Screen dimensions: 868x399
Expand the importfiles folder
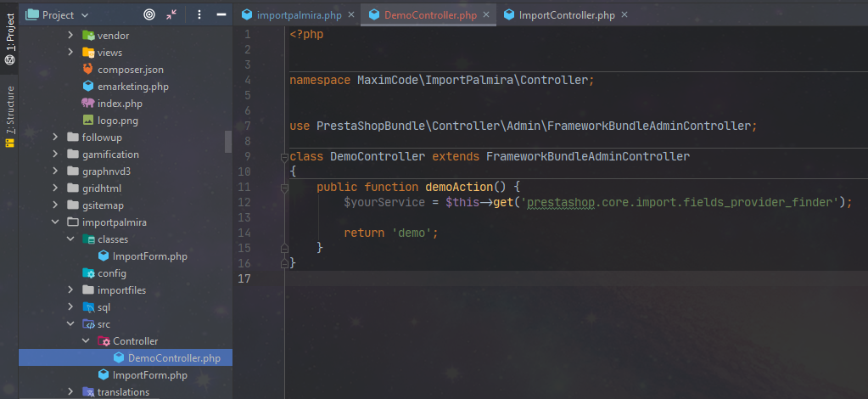tap(70, 290)
